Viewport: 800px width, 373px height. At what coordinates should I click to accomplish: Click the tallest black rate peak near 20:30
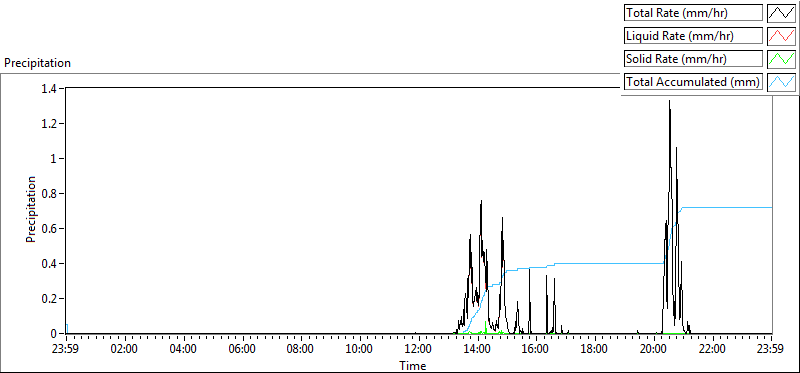669,102
